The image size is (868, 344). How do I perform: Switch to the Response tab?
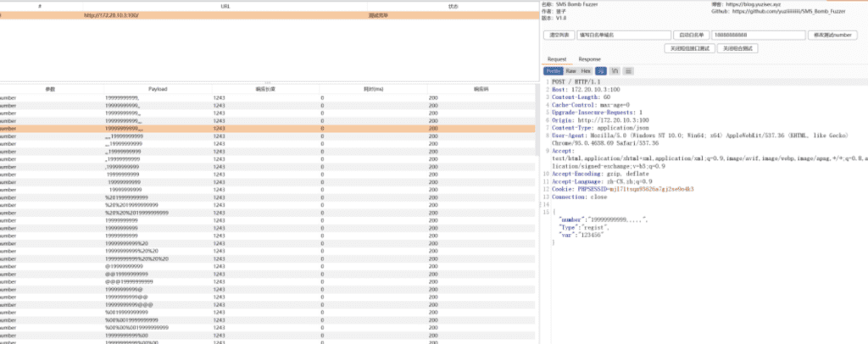pos(590,59)
